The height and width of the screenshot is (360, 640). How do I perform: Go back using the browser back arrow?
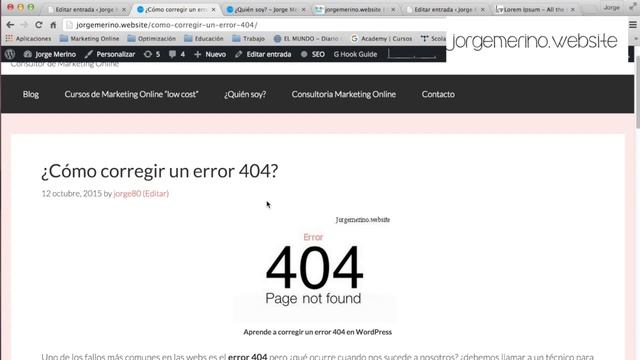pos(10,25)
